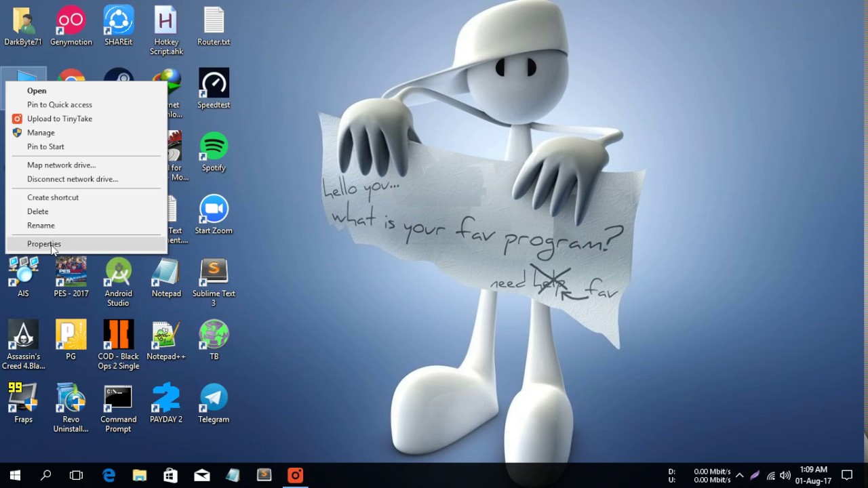The height and width of the screenshot is (488, 868).
Task: Open TinyTake from the taskbar
Action: (x=296, y=475)
